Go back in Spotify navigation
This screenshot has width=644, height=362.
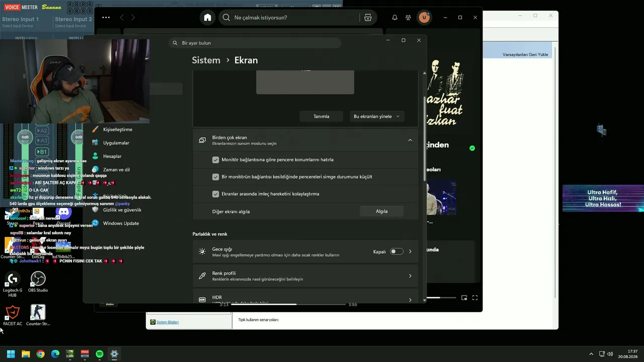(122, 18)
